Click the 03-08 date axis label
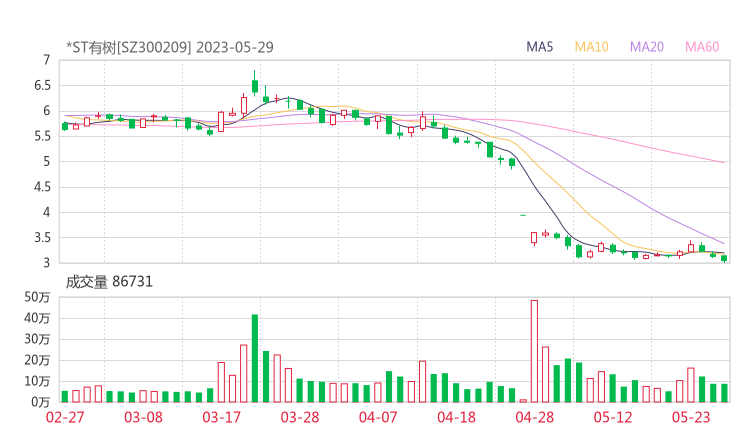 pos(143,417)
